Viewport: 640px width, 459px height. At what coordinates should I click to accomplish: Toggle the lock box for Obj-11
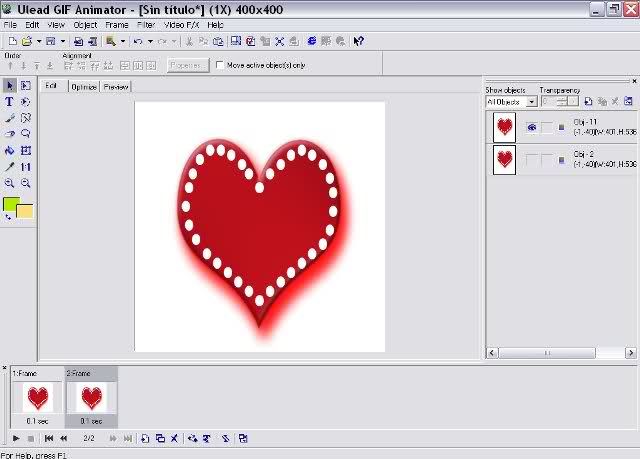tap(547, 127)
